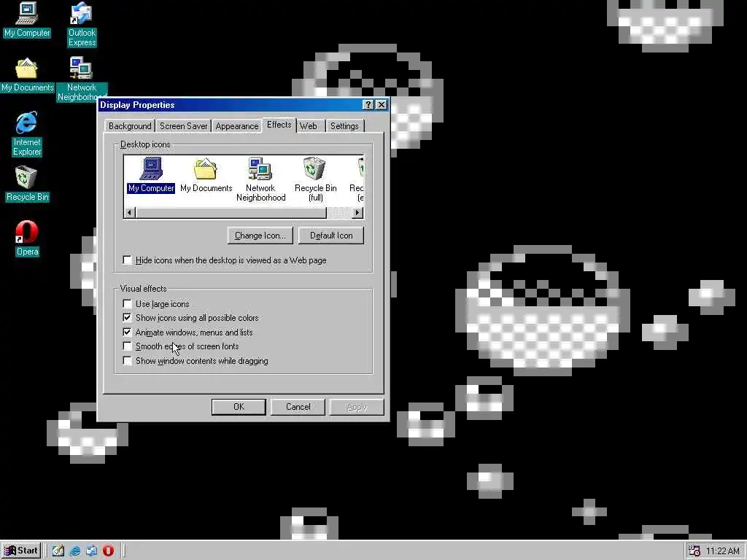Select My Computer icon in Desktop icons list
This screenshot has width=747, height=560.
(x=151, y=175)
